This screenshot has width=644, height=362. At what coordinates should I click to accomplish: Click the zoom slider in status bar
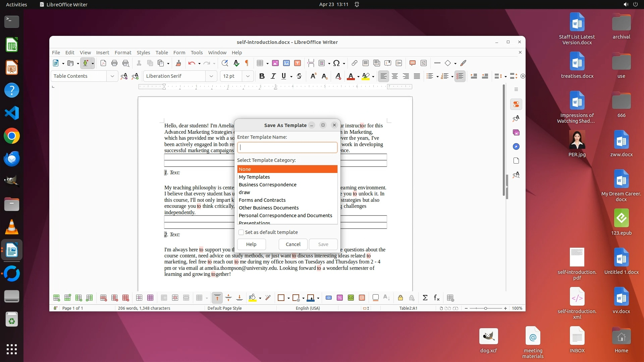point(485,308)
